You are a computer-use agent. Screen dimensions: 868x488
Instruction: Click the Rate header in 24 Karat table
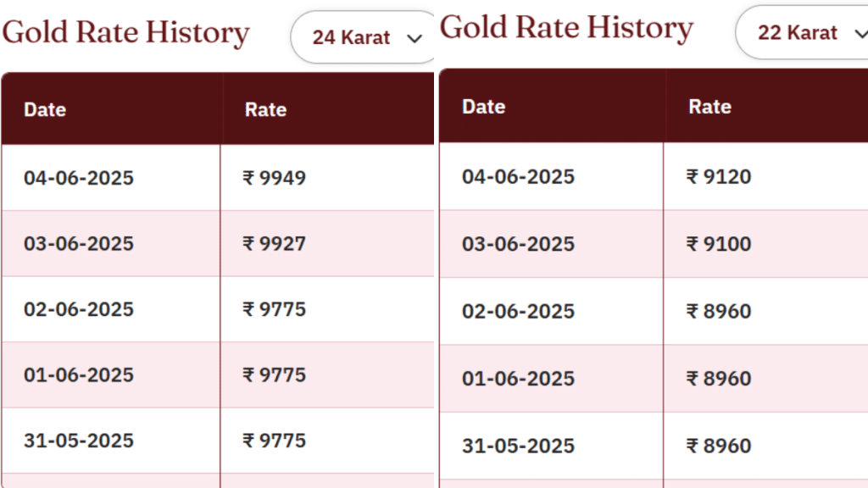tap(265, 109)
